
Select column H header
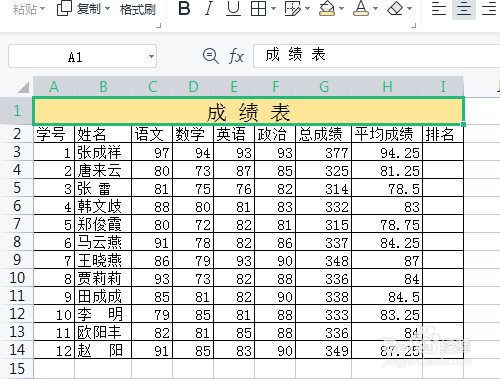click(x=387, y=87)
